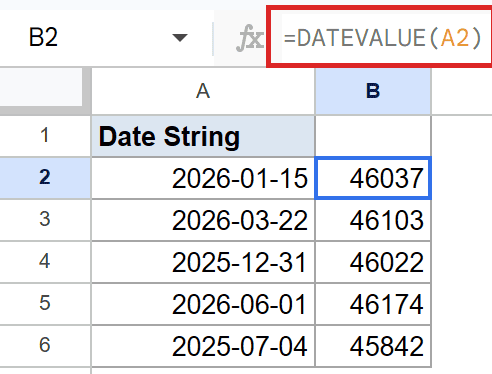Select column B header
Viewport: 492px width, 374px height.
pos(373,91)
